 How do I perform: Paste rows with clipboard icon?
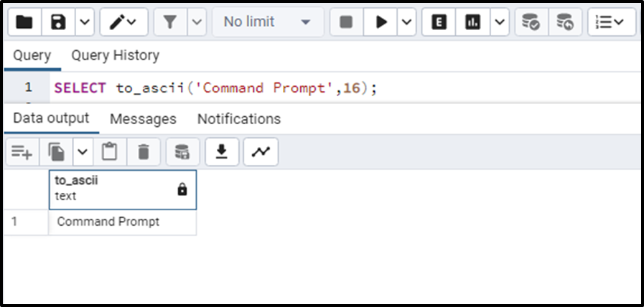[x=110, y=152]
